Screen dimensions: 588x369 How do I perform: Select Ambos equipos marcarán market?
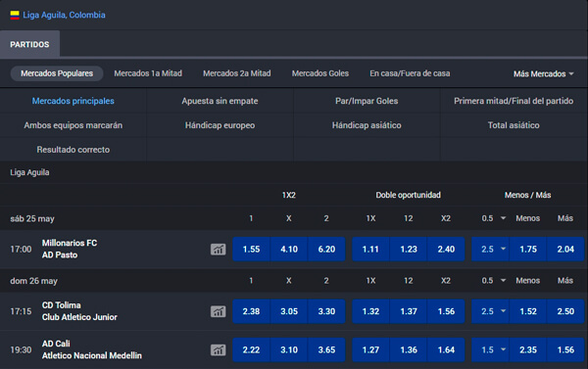tap(73, 125)
